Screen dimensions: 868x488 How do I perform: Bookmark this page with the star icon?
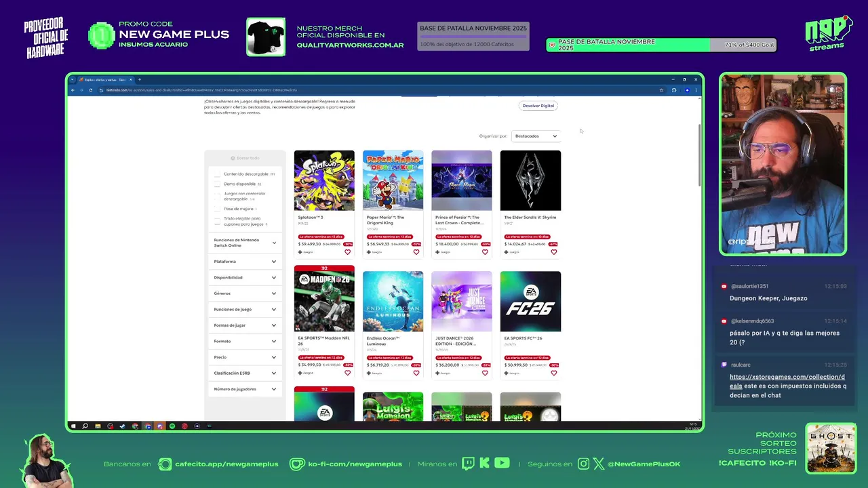click(662, 90)
